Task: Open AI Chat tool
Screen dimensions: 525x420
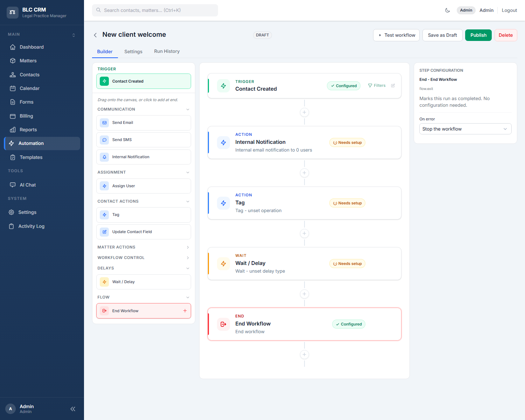Action: click(42, 185)
